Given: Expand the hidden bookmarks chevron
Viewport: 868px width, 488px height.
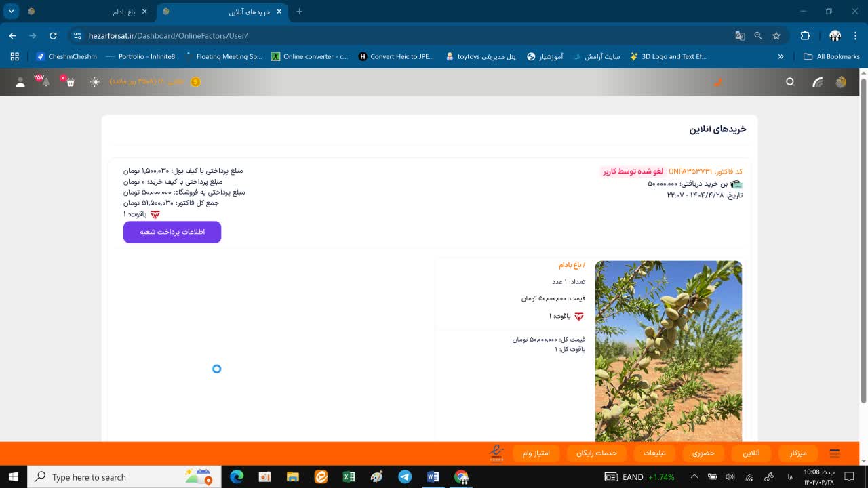Looking at the screenshot, I should [x=781, y=57].
